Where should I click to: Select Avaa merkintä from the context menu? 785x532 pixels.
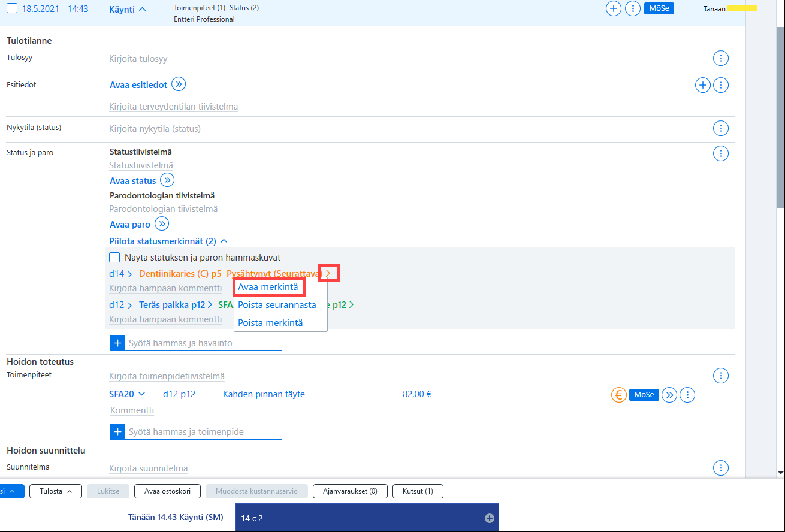(x=268, y=287)
